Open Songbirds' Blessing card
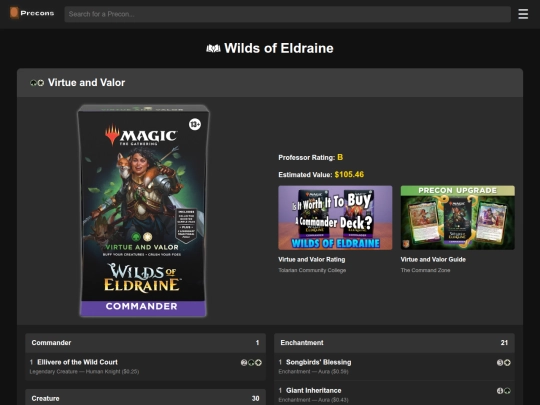This screenshot has height=405, width=540. (x=319, y=362)
